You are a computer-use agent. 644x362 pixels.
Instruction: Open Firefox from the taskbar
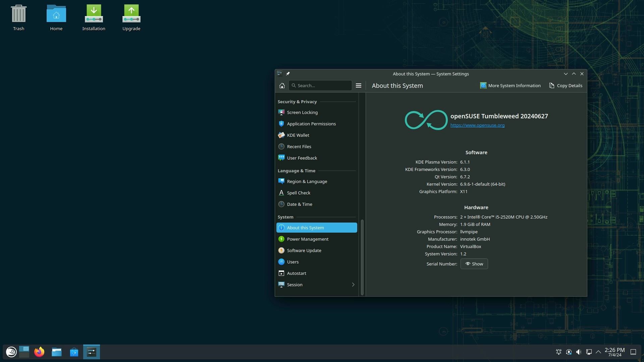pos(39,352)
